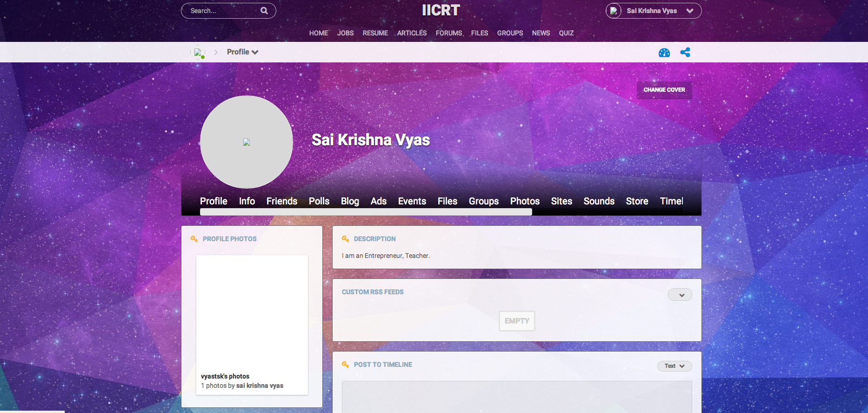This screenshot has width=868, height=413.
Task: Open the sai krishna vyas author link
Action: [x=260, y=386]
